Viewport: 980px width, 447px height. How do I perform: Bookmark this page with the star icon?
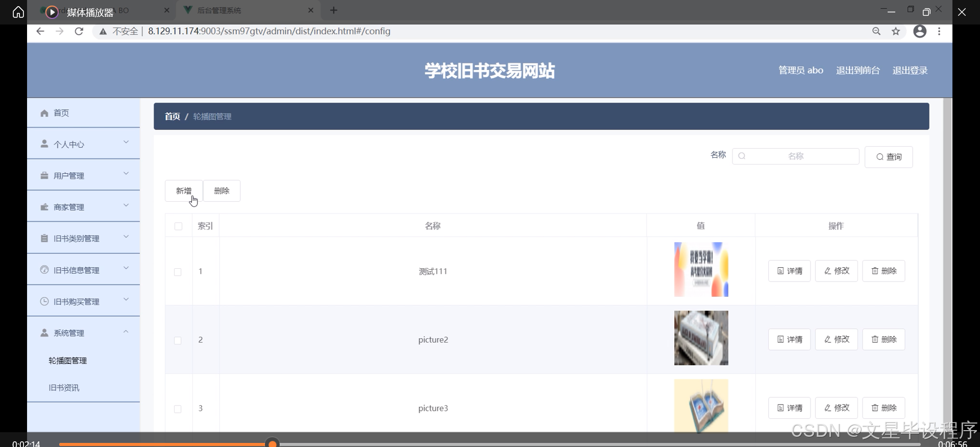coord(896,32)
